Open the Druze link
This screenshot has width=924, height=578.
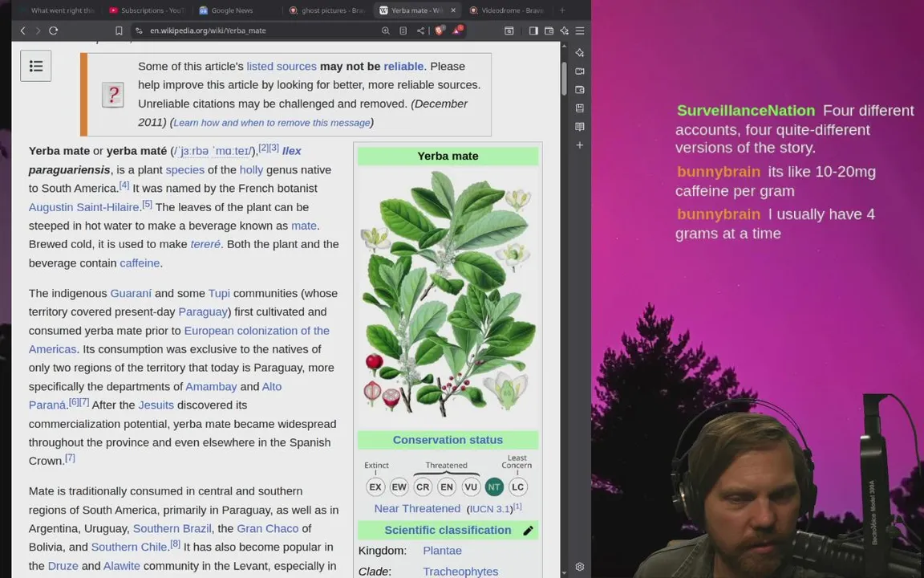click(63, 566)
